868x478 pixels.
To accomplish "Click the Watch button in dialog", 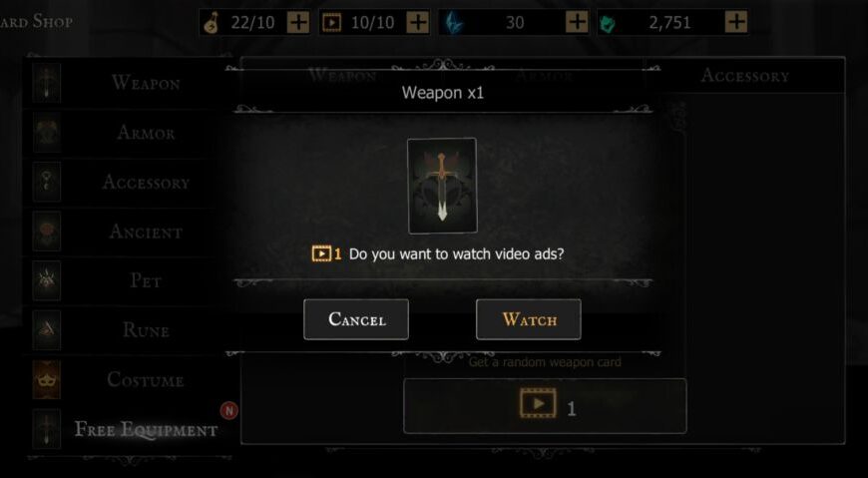I will [528, 319].
